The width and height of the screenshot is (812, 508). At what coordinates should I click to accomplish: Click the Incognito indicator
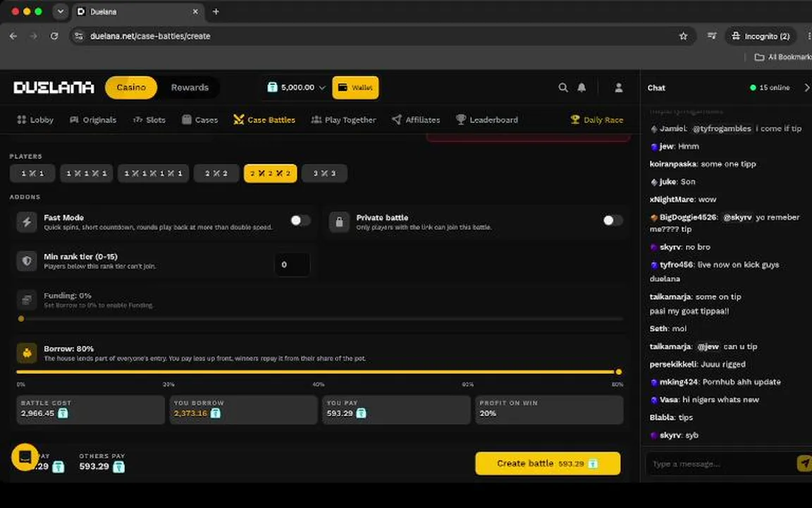(x=761, y=36)
